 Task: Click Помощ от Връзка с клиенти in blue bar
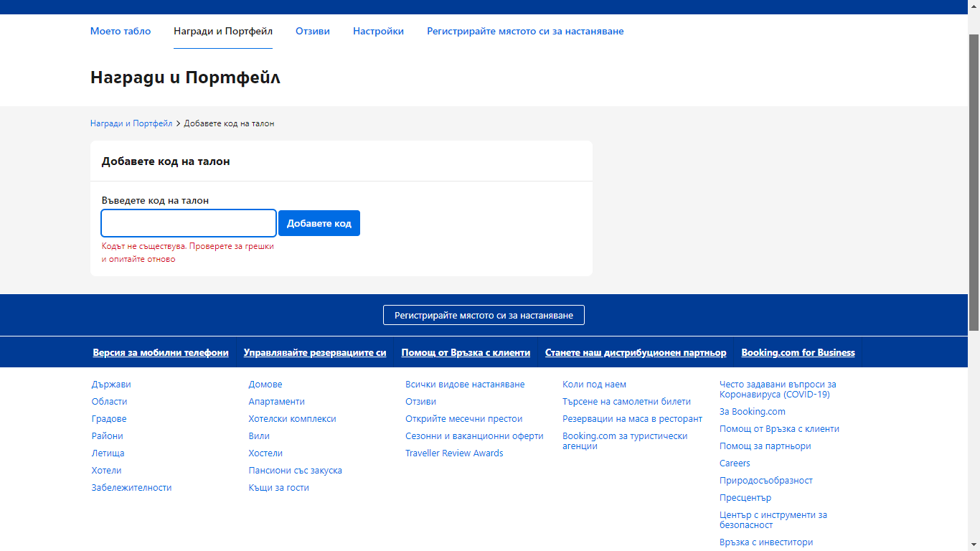point(466,352)
